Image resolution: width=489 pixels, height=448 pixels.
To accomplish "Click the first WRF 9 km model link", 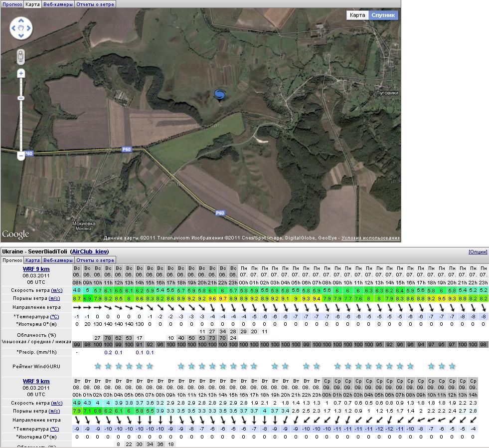I will (36, 269).
